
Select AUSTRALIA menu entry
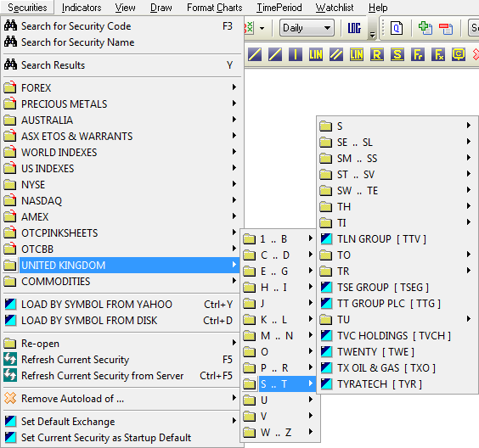(x=121, y=120)
